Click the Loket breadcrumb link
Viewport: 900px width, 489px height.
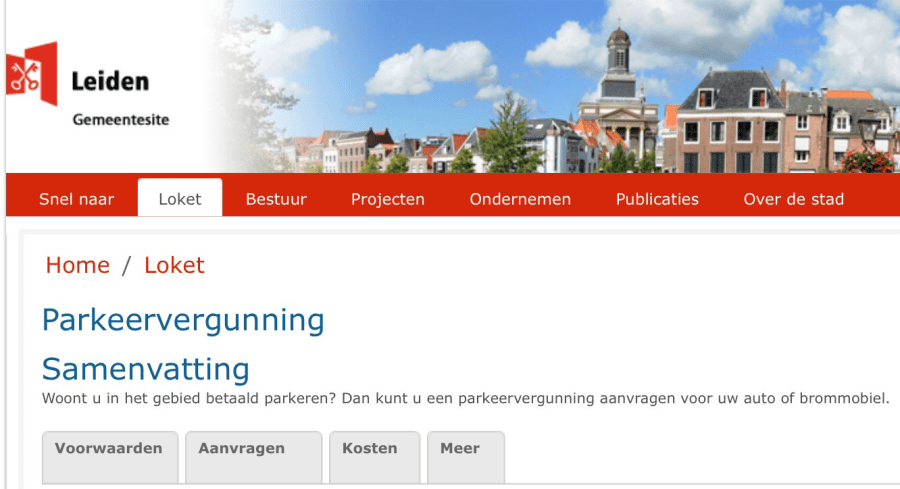tap(174, 265)
